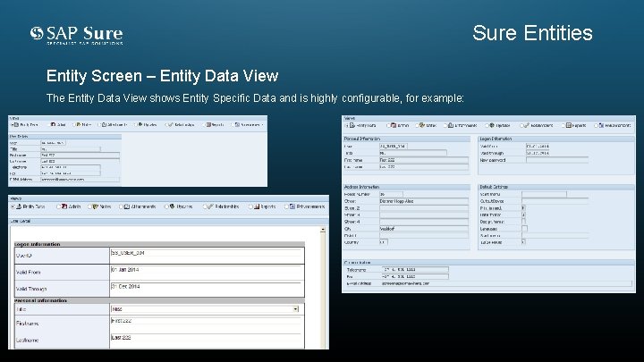644x362 pixels.
Task: Click Attachments icon in bottom-left panel
Action: (x=127, y=206)
